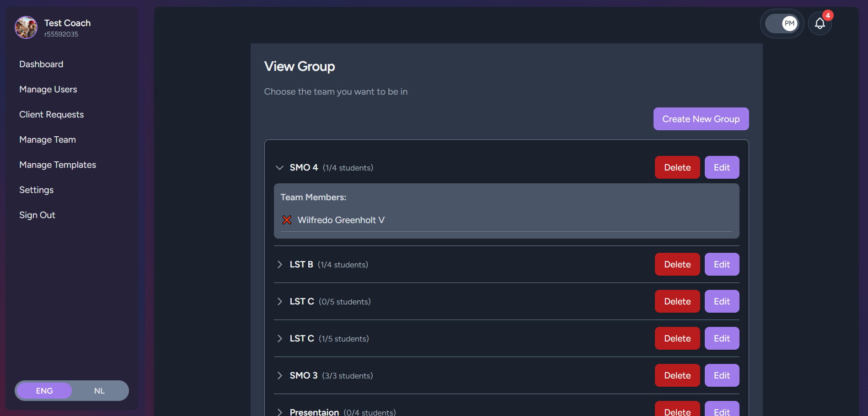
Task: Go to Manage Users
Action: coord(48,89)
